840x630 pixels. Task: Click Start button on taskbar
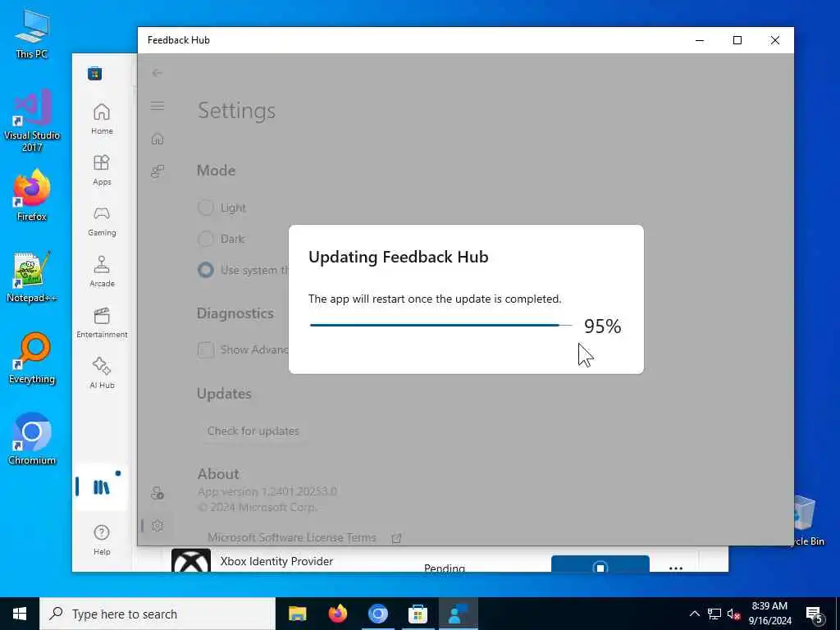[x=20, y=614]
